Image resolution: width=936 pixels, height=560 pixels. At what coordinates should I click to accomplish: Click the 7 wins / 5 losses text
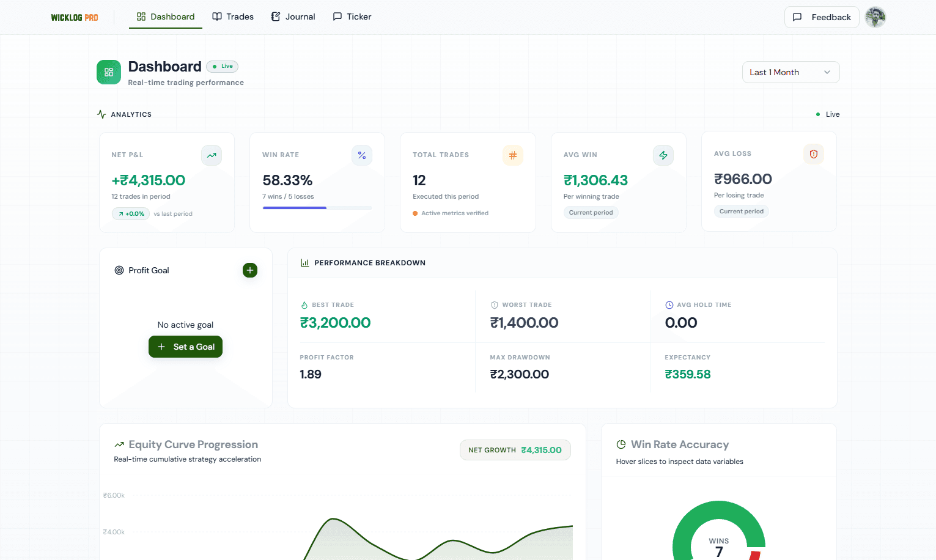click(288, 196)
